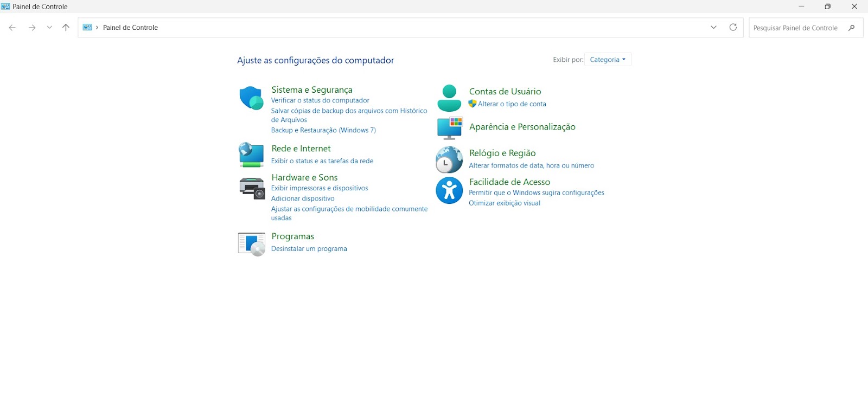The image size is (868, 417).
Task: Open the recent locations dropdown arrow
Action: point(49,28)
